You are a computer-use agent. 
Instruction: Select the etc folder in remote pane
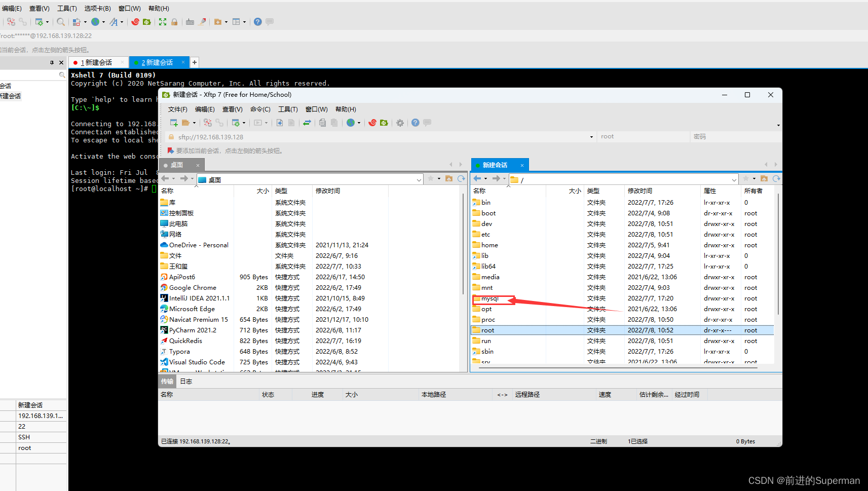485,235
